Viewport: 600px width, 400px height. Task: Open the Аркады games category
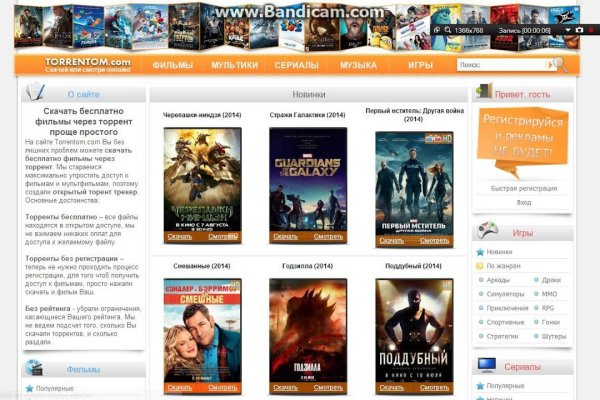tap(499, 280)
